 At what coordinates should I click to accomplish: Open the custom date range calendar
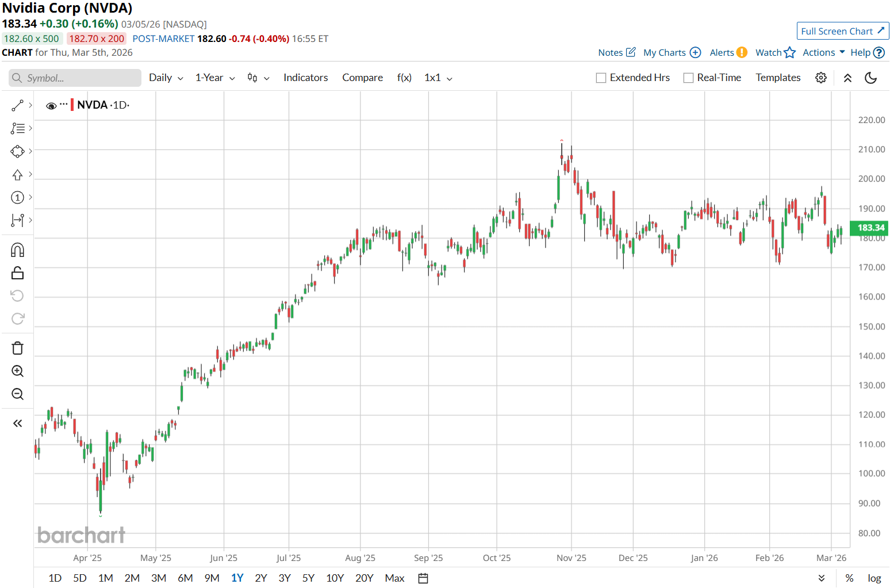(423, 578)
